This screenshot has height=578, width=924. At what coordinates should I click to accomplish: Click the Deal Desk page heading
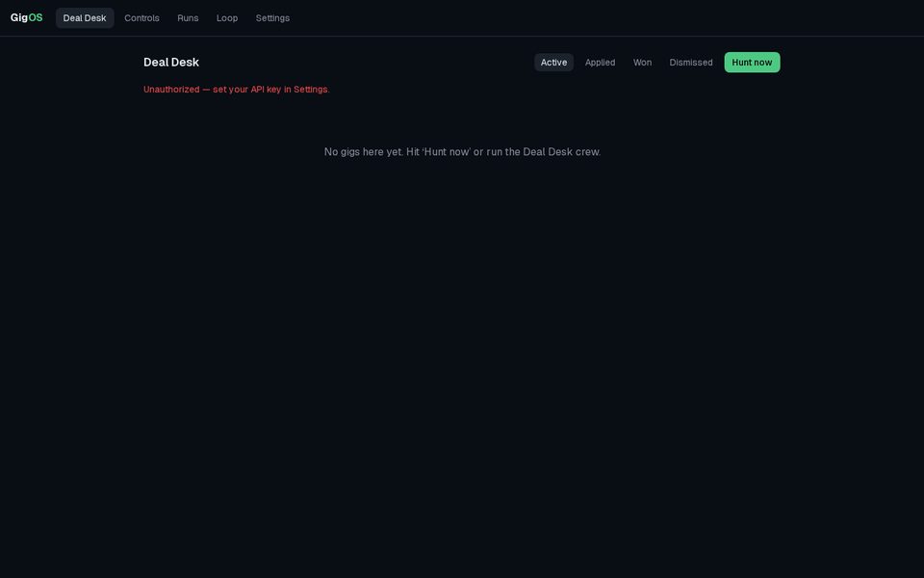[x=171, y=62]
